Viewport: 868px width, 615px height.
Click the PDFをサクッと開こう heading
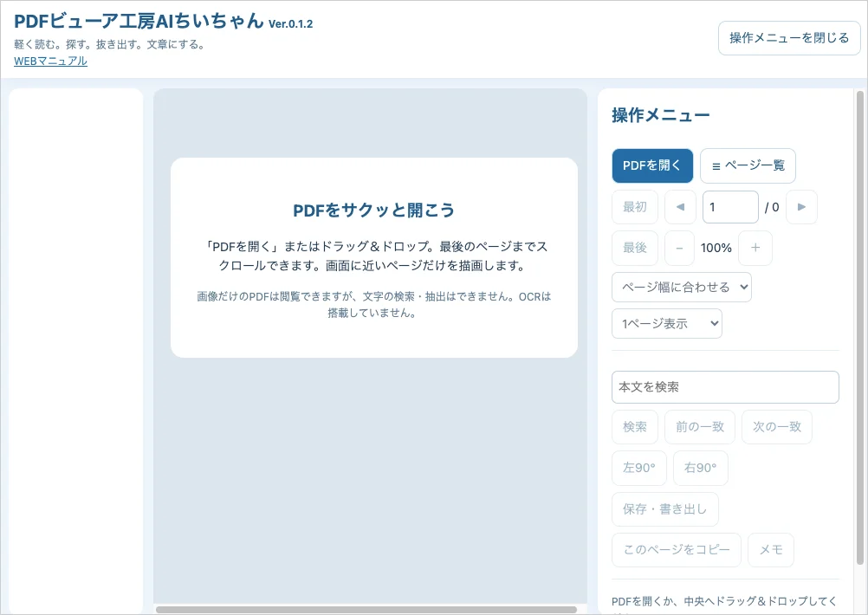pyautogui.click(x=373, y=210)
